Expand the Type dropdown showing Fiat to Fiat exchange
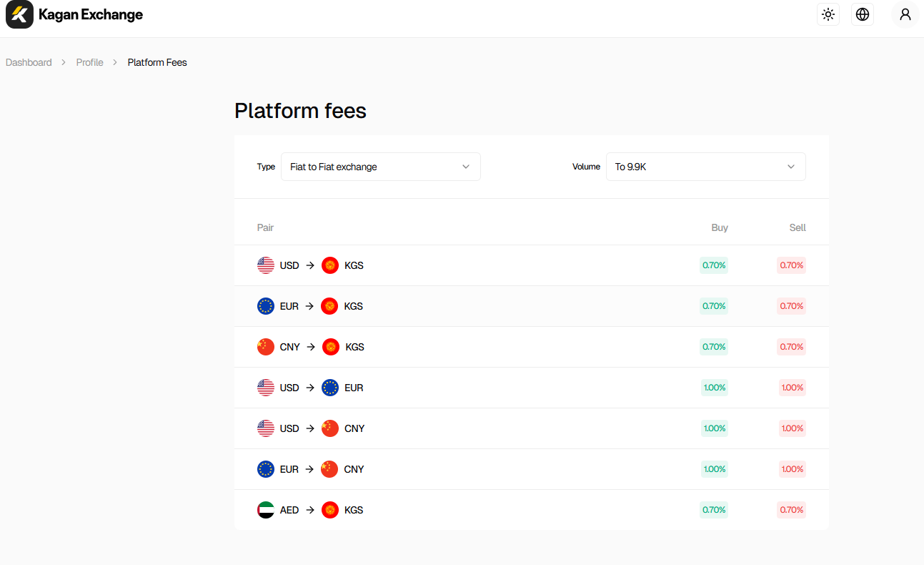924x565 pixels. pos(380,167)
